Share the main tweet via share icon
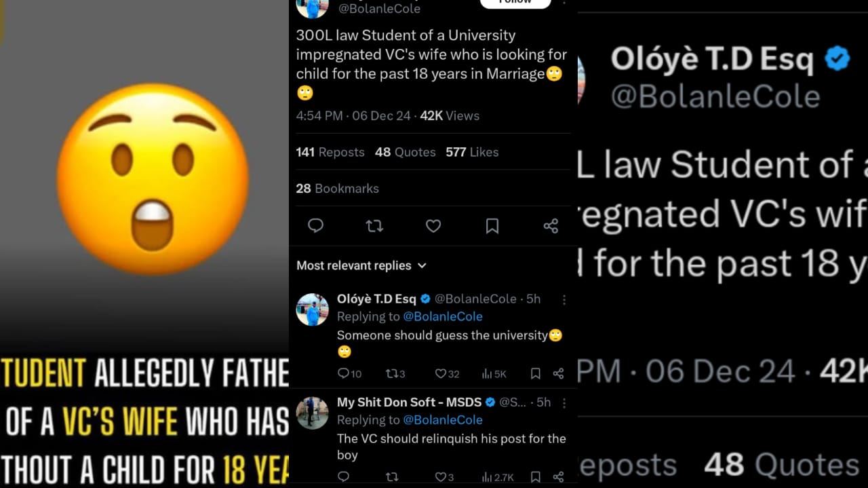868x488 pixels. (x=551, y=225)
